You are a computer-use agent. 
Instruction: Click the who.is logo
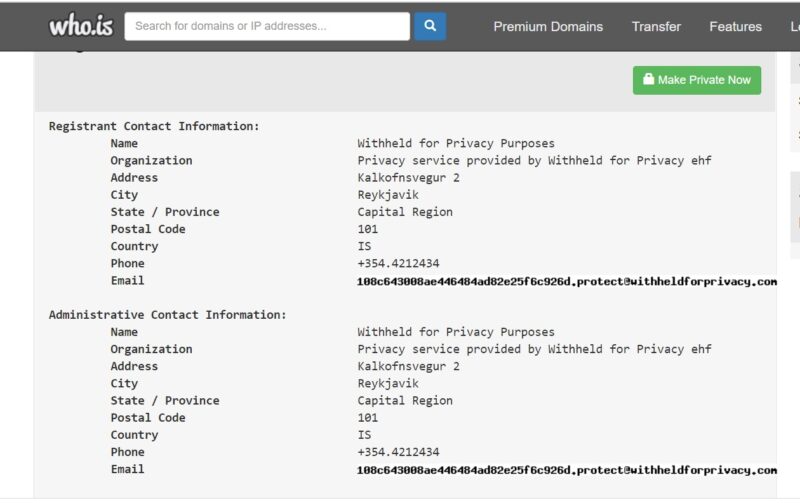[81, 26]
